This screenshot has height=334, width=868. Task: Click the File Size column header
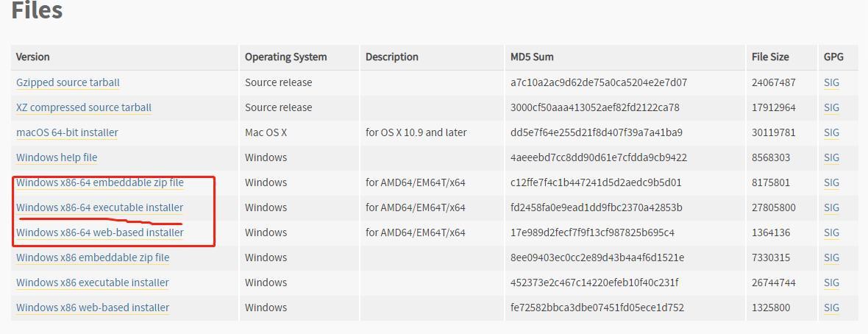coord(770,57)
